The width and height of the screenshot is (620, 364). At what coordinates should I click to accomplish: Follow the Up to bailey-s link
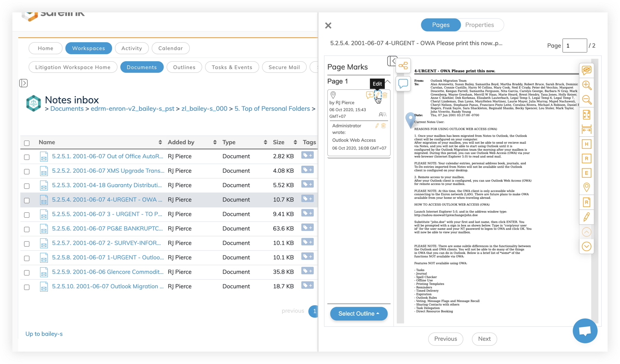44,334
